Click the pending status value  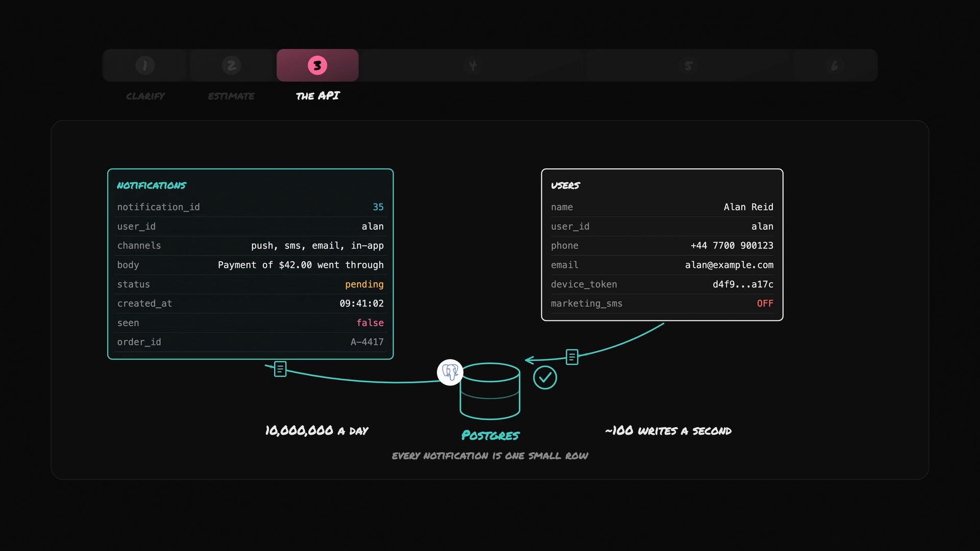pyautogui.click(x=364, y=284)
